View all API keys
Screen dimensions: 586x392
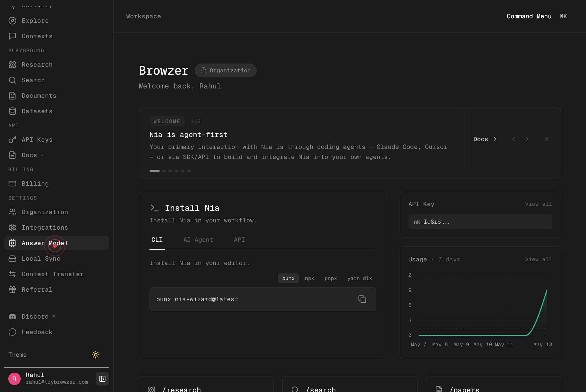pos(538,204)
